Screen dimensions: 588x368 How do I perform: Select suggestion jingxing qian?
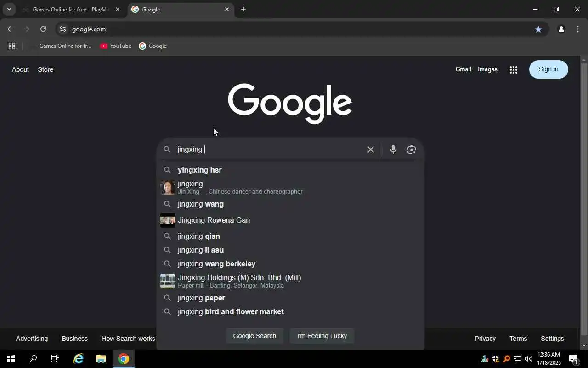pos(290,236)
